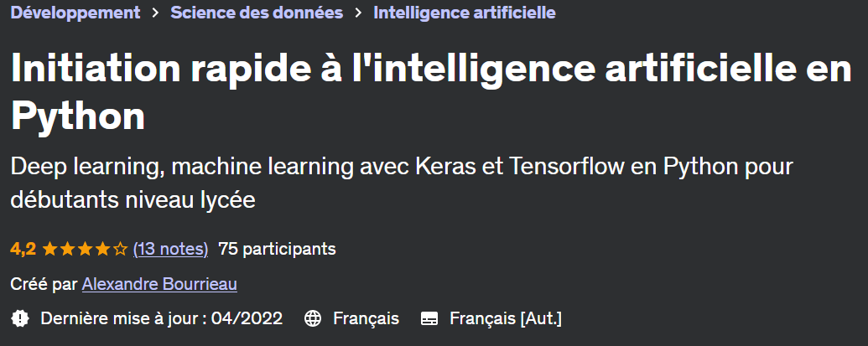
Task: Open the (13 notes) reviews link
Action: coord(171,249)
